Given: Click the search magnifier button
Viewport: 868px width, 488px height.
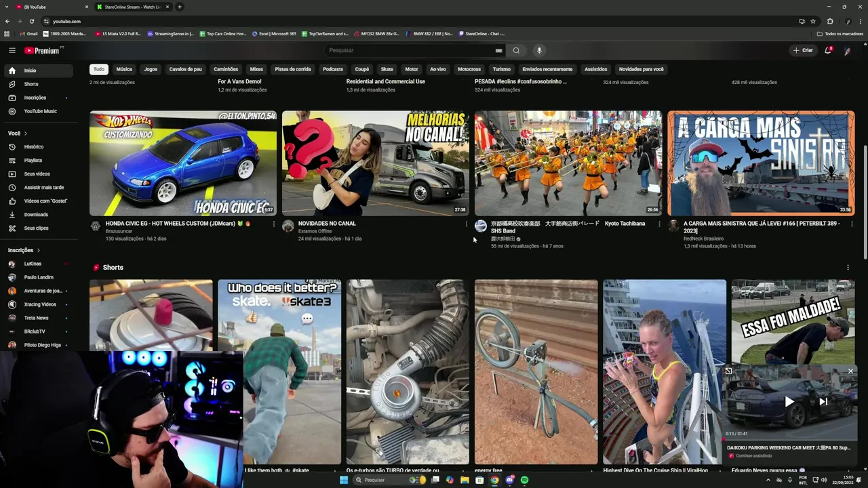Looking at the screenshot, I should pyautogui.click(x=516, y=50).
